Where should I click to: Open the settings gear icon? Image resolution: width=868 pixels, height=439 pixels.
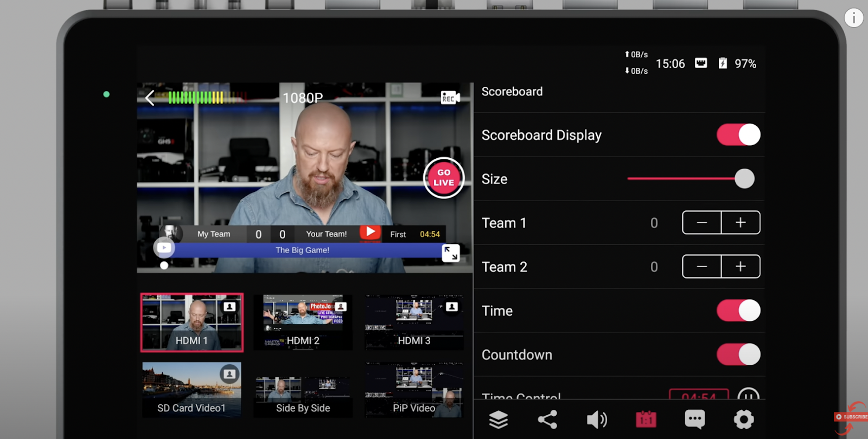click(744, 419)
